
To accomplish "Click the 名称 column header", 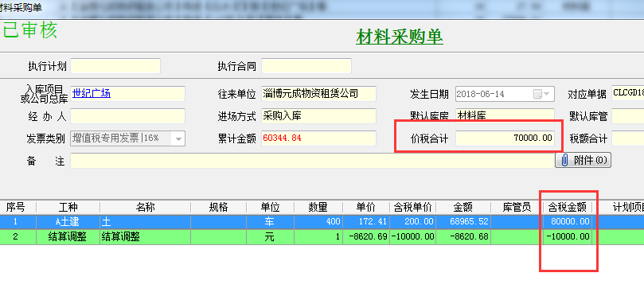I will point(146,207).
